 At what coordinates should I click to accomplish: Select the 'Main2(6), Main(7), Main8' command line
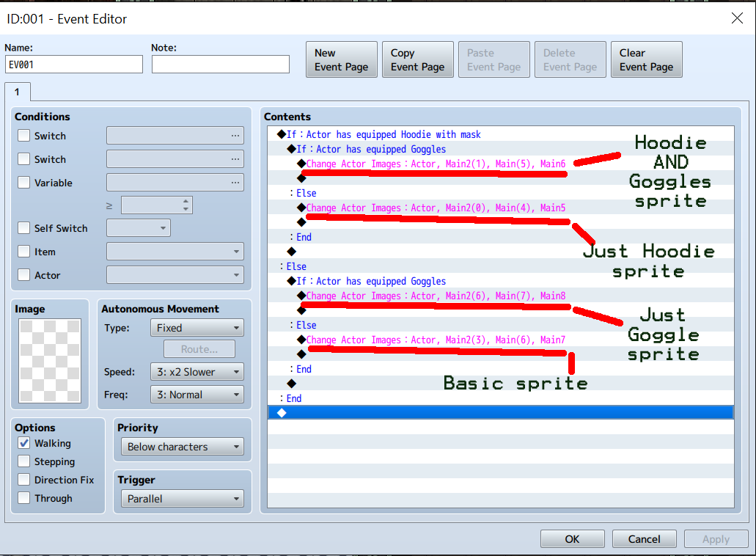point(501,296)
